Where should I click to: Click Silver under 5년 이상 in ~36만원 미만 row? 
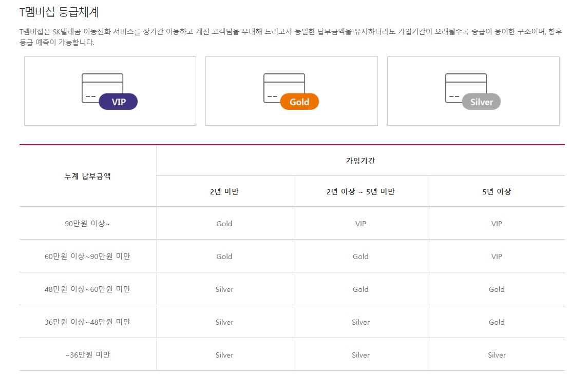pyautogui.click(x=497, y=355)
